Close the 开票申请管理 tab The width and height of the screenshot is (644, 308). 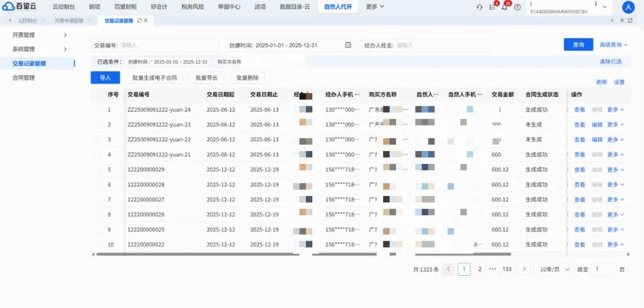pos(89,20)
